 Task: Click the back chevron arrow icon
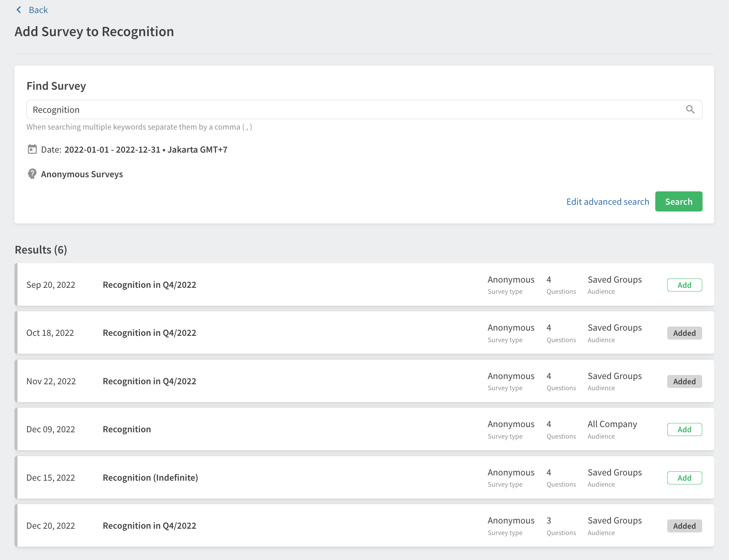pos(19,10)
